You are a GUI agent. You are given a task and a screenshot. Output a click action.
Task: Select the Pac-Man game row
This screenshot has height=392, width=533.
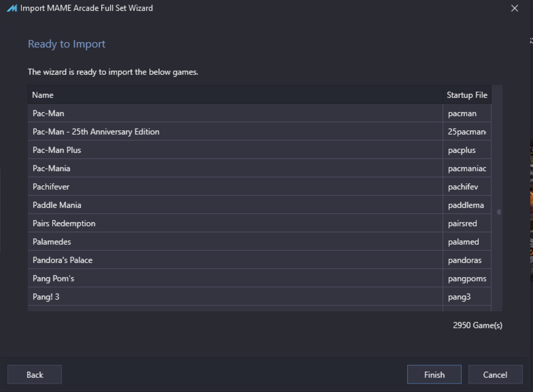point(49,113)
